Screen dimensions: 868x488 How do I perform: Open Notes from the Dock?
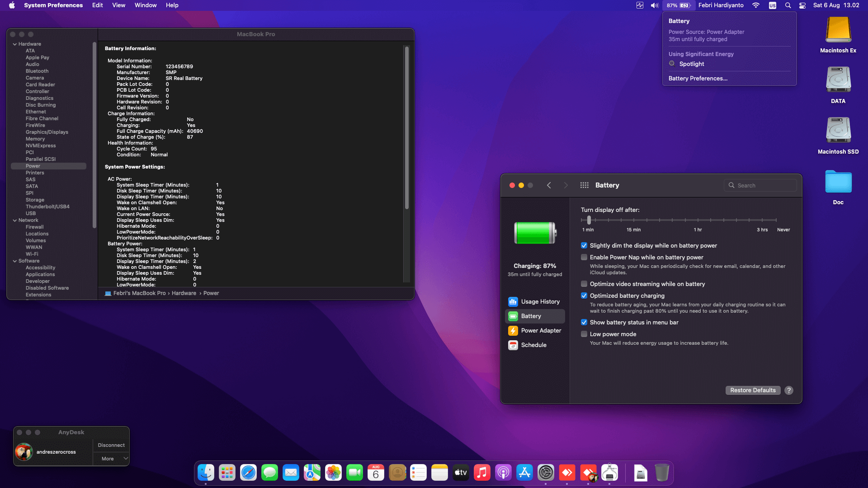(x=439, y=473)
